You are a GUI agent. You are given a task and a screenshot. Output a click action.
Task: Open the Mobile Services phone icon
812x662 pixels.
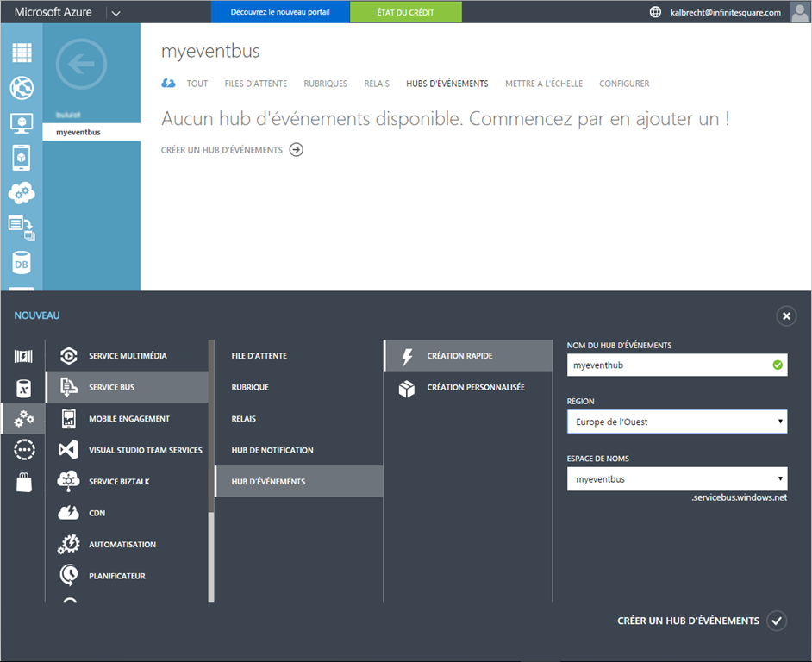coord(22,158)
